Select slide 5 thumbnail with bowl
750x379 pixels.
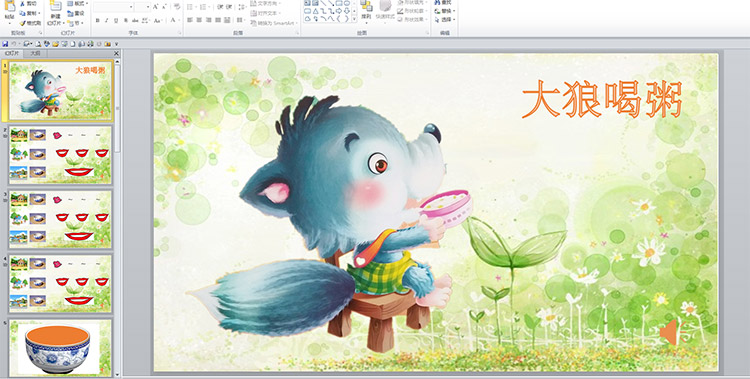tap(60, 348)
